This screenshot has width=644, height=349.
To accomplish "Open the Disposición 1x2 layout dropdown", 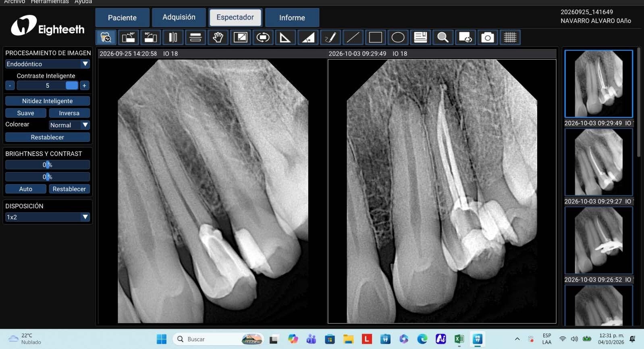I will point(48,217).
